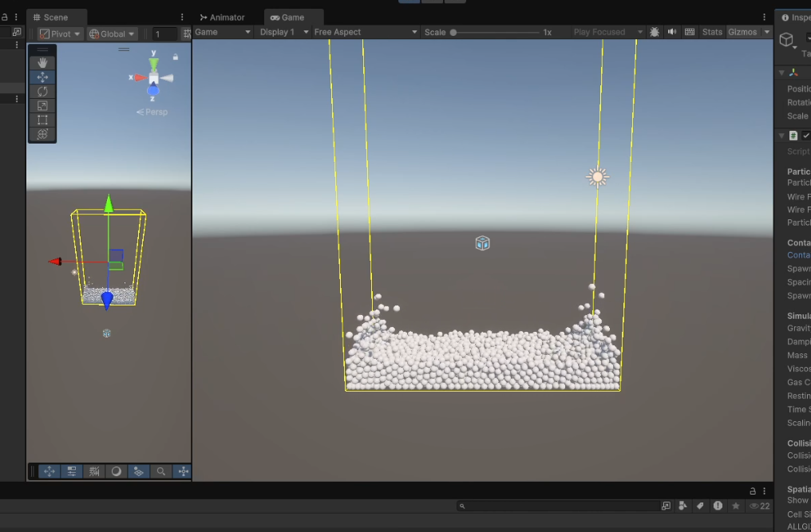The image size is (811, 532).
Task: Open the Display 1 dropdown
Action: [284, 32]
